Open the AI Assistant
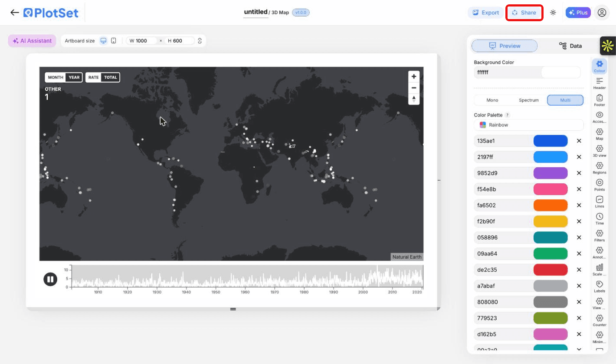 pyautogui.click(x=32, y=41)
